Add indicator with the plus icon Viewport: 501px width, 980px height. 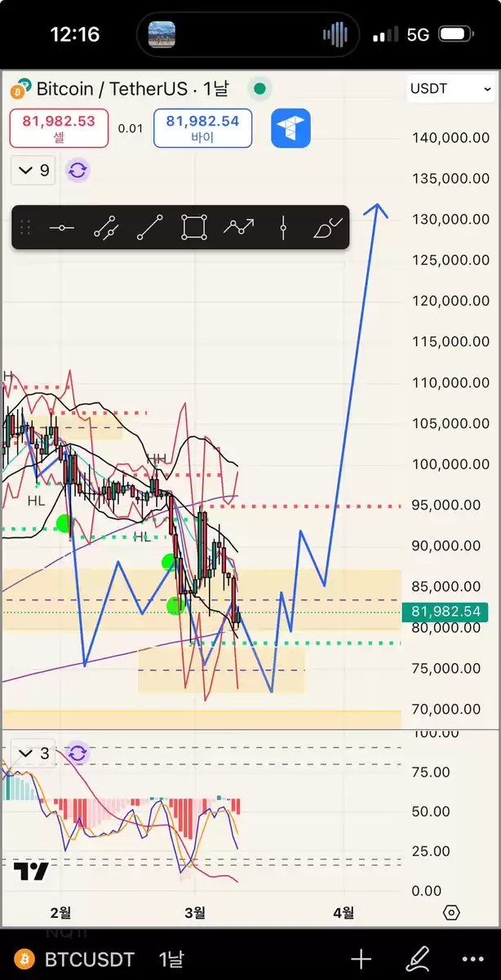[361, 959]
